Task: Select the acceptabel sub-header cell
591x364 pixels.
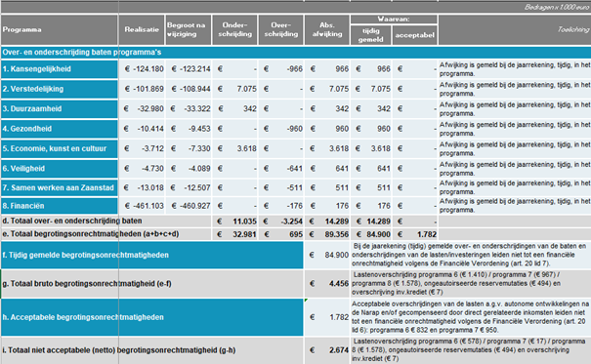Action: [x=414, y=35]
